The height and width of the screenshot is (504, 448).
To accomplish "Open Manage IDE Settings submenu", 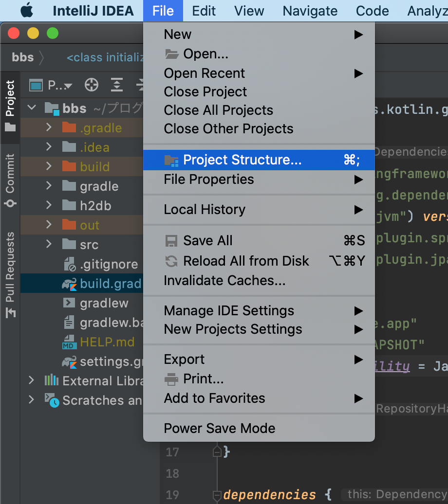I will click(259, 311).
